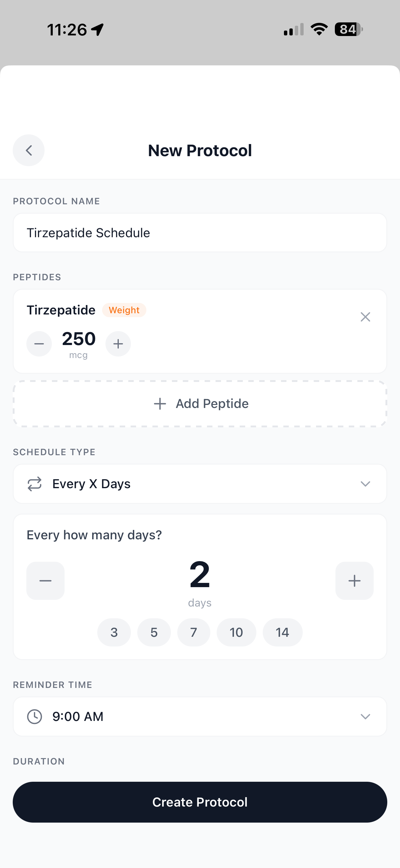Tap Add Peptide

[200, 404]
